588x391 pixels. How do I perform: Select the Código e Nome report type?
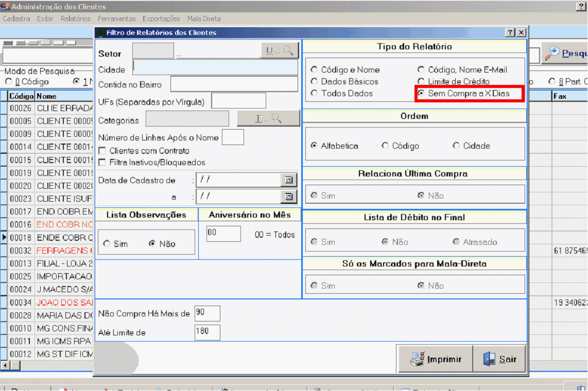click(x=314, y=69)
